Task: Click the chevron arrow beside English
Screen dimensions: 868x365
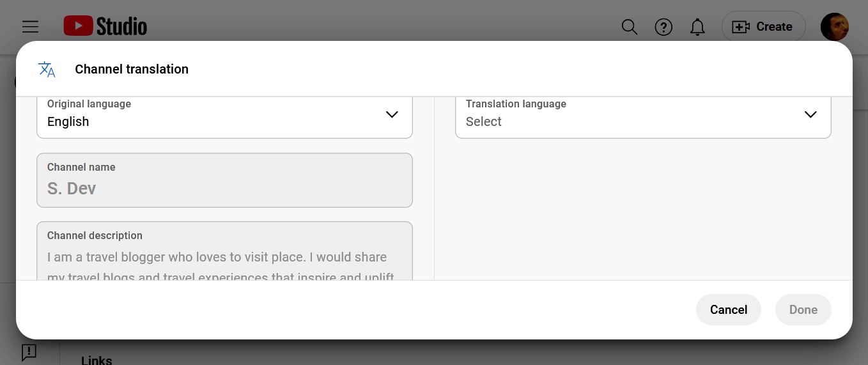Action: [x=392, y=114]
